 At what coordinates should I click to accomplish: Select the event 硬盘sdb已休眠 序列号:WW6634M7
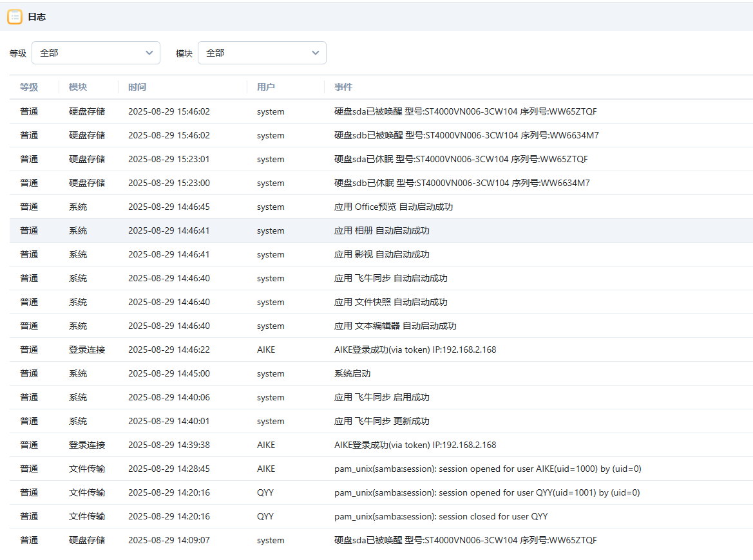click(462, 183)
